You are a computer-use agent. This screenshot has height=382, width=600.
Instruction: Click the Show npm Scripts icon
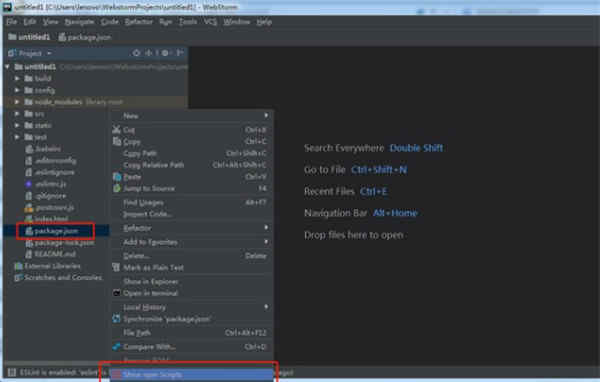click(x=116, y=374)
